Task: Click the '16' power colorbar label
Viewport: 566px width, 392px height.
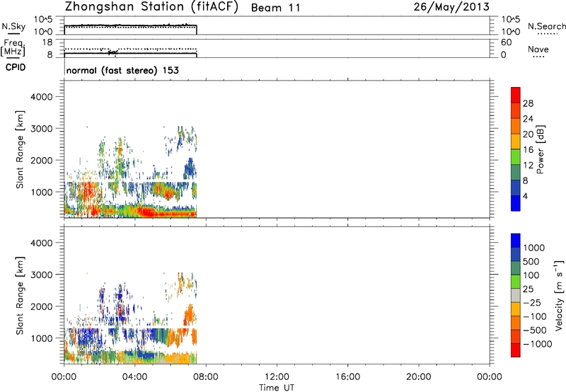Action: tap(528, 150)
